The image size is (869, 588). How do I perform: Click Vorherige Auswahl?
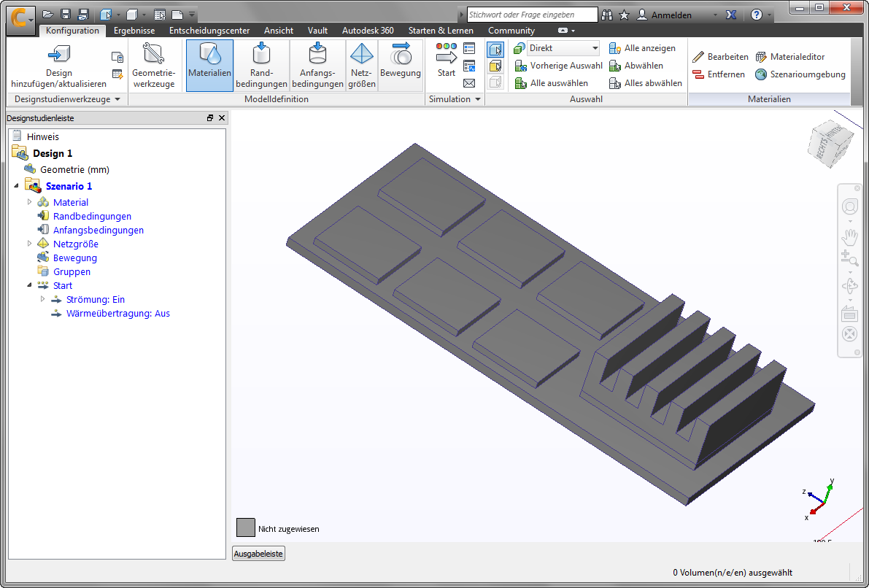point(559,66)
